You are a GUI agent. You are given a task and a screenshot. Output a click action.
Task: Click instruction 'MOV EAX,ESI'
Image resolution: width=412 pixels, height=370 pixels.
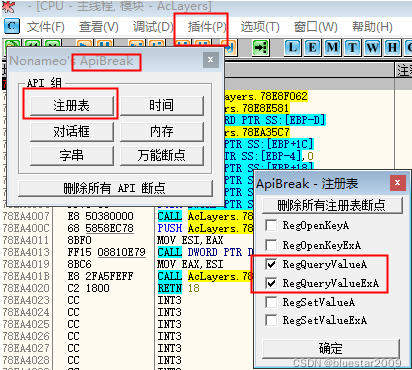click(190, 264)
